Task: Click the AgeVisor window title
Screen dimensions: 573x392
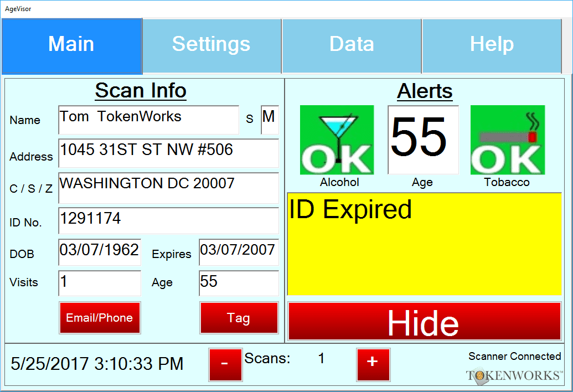Action: click(x=18, y=9)
